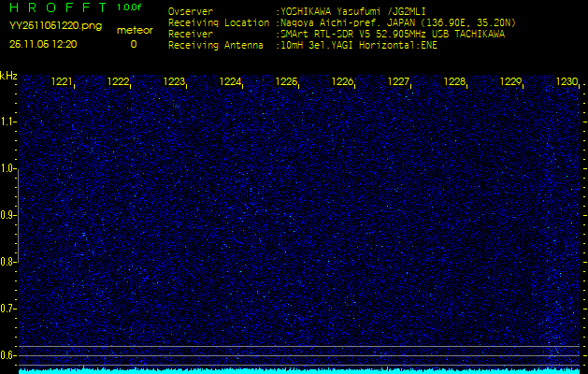588x374 pixels.
Task: Select the Receiver SMArt RTL-SDR line
Action: pos(391,33)
